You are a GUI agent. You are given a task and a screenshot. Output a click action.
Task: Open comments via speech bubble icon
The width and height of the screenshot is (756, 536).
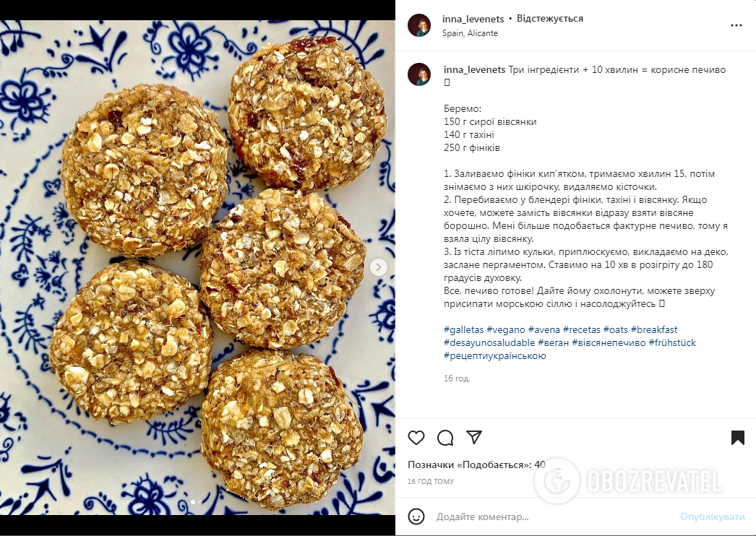445,438
